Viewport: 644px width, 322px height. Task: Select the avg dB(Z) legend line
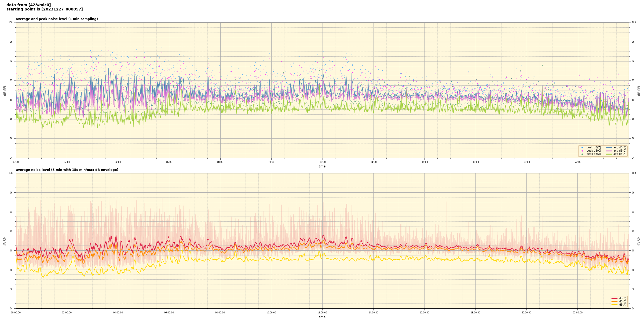pyautogui.click(x=609, y=148)
